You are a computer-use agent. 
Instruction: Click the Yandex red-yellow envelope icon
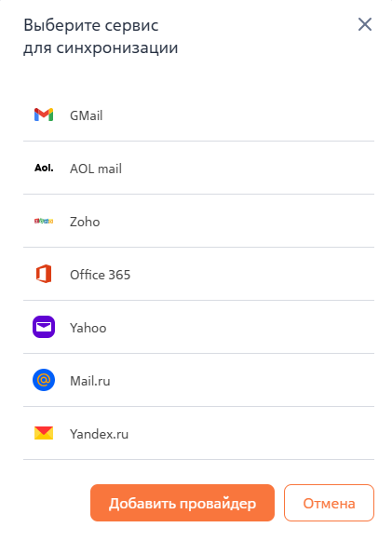click(44, 433)
